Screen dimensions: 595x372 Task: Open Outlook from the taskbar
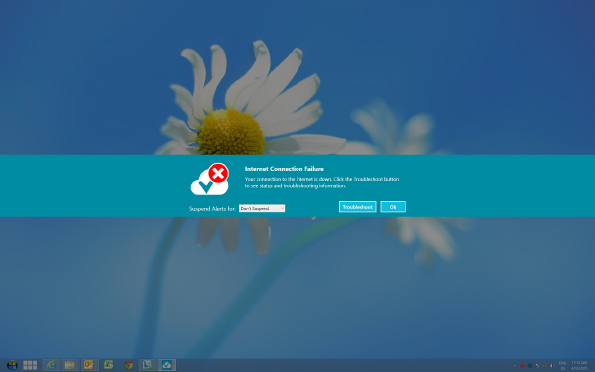pos(89,365)
